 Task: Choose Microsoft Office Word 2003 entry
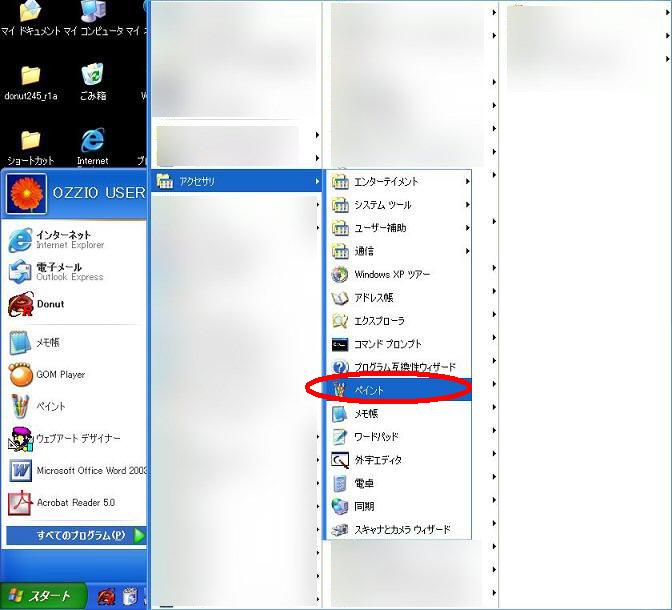point(77,470)
